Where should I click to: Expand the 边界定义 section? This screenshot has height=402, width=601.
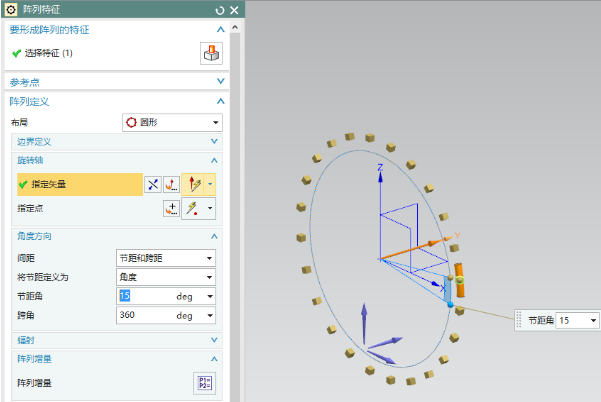tap(214, 141)
